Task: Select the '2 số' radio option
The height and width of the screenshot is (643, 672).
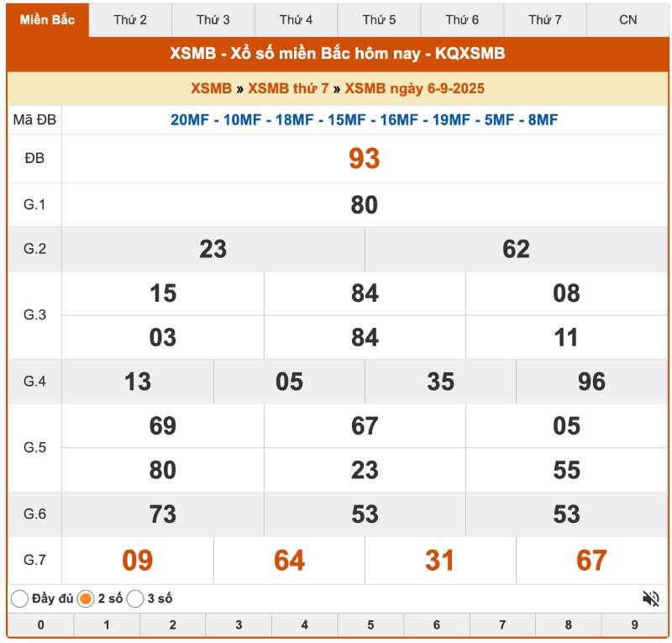Action: (86, 599)
